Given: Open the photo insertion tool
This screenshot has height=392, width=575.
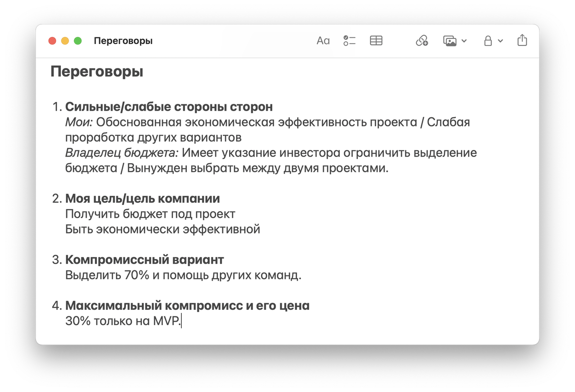Looking at the screenshot, I should pyautogui.click(x=449, y=41).
